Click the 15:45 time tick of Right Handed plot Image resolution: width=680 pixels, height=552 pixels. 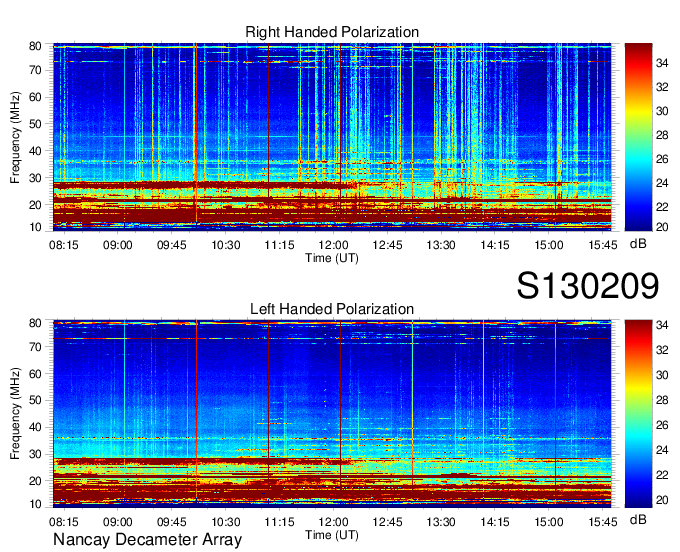[603, 245]
